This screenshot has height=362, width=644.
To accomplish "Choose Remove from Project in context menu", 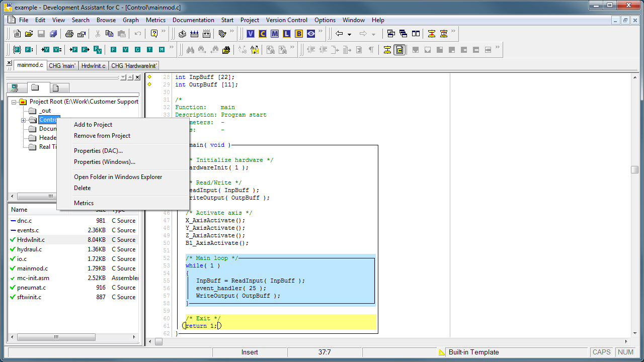I will tap(102, 136).
